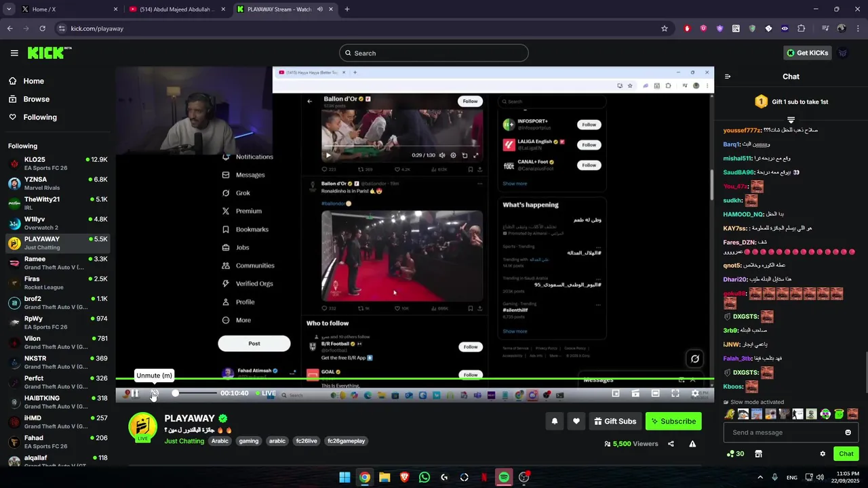This screenshot has width=868, height=488.
Task: Toggle the heart follow button
Action: pyautogui.click(x=576, y=421)
